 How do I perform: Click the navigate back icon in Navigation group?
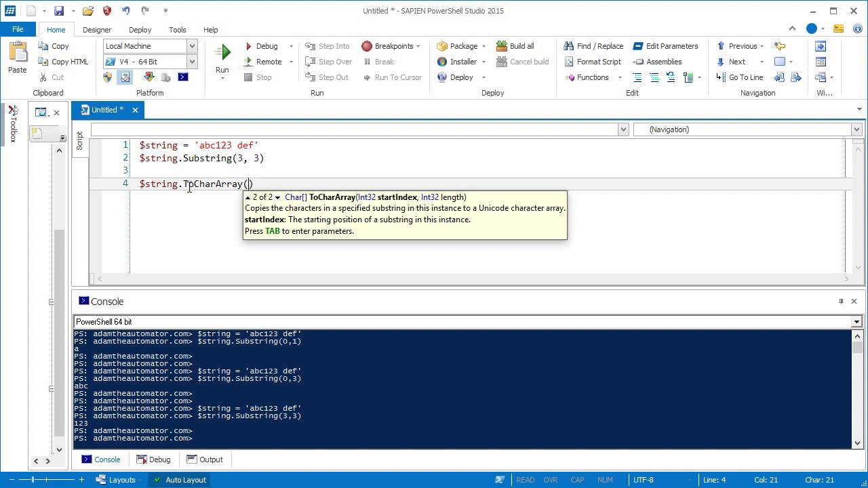[x=779, y=77]
